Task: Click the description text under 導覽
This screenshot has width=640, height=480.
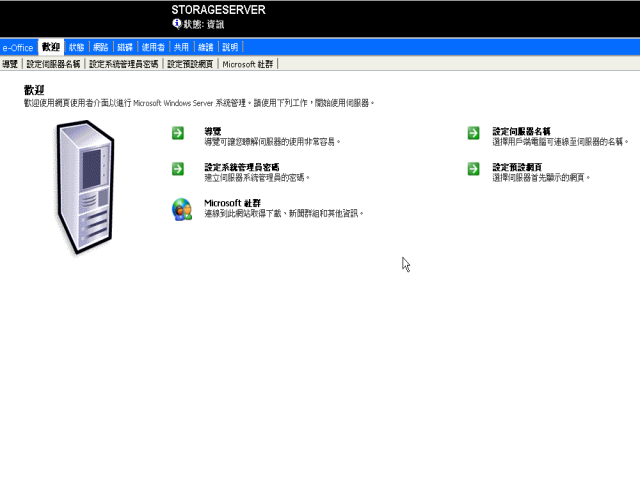Action: tap(272, 142)
